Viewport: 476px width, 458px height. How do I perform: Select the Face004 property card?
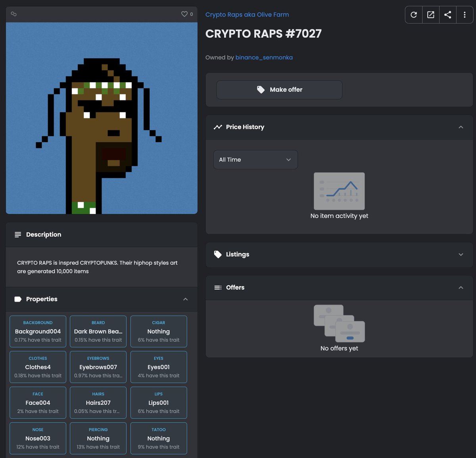coord(38,403)
